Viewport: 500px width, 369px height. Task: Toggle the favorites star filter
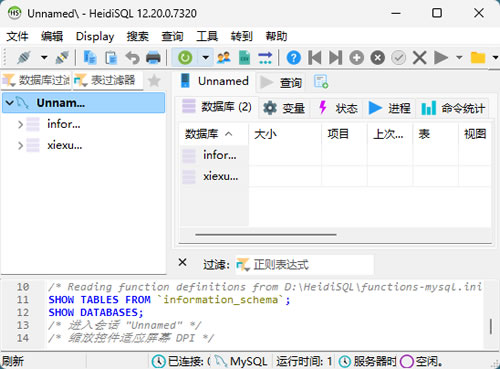tap(154, 80)
